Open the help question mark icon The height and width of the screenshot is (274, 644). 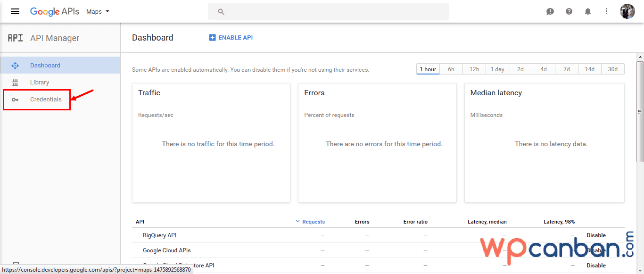[x=569, y=11]
